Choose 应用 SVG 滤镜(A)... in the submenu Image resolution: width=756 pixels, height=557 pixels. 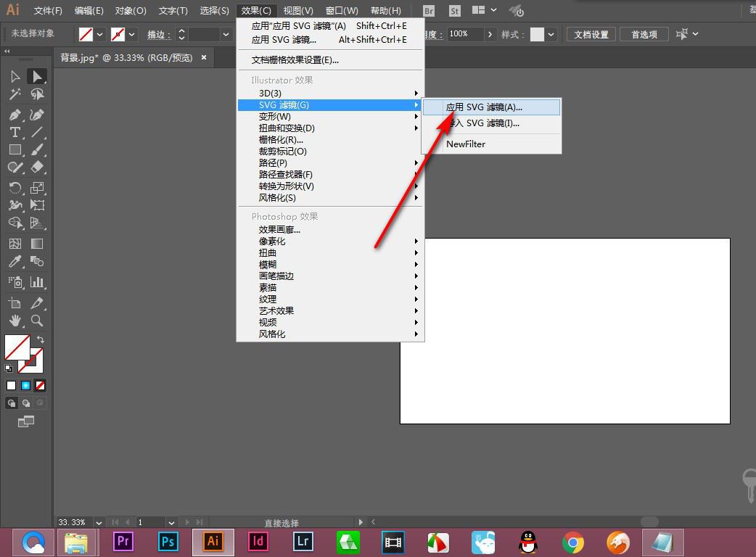pyautogui.click(x=484, y=107)
